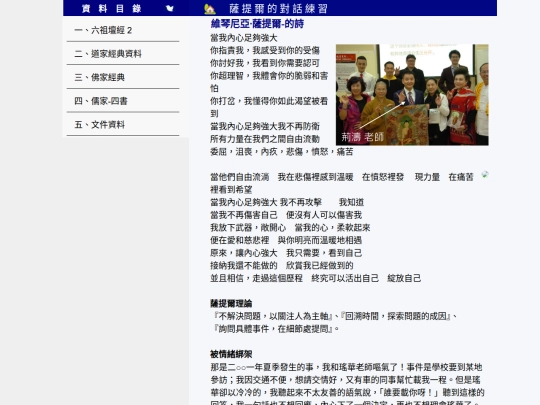Click line 所有力量在我們之間自由流動

coord(265,139)
